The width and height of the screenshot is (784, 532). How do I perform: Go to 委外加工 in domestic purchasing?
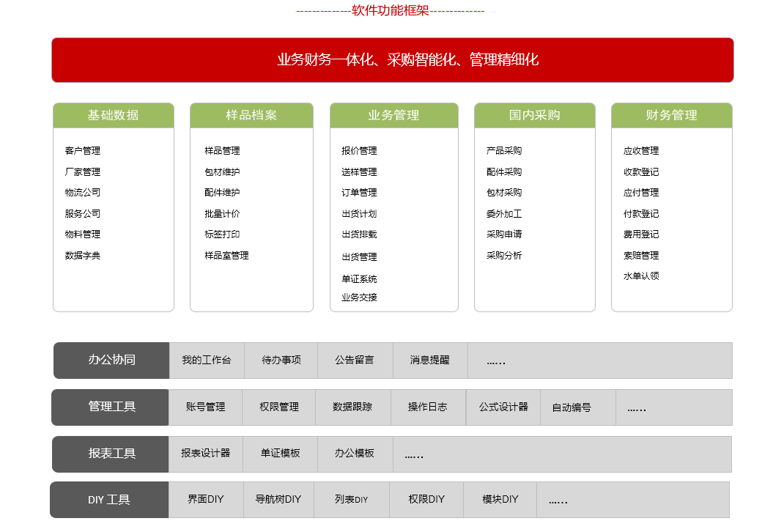tap(504, 214)
